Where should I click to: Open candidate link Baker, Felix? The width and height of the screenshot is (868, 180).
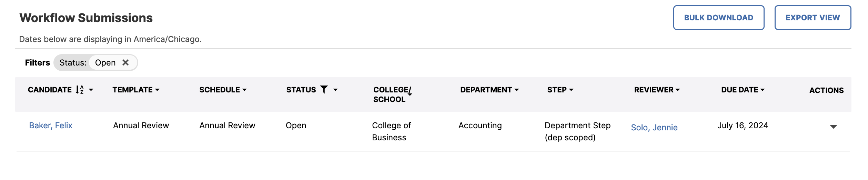click(51, 126)
